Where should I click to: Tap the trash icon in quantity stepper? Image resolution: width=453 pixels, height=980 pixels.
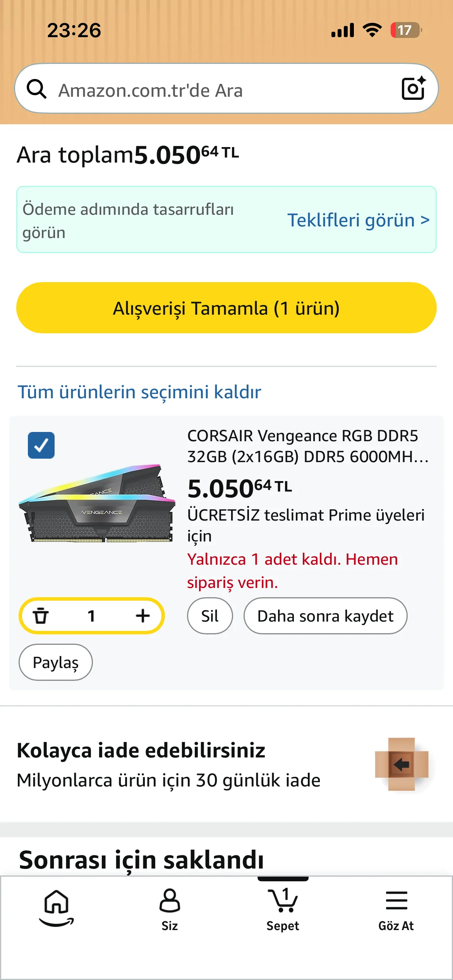click(x=40, y=616)
